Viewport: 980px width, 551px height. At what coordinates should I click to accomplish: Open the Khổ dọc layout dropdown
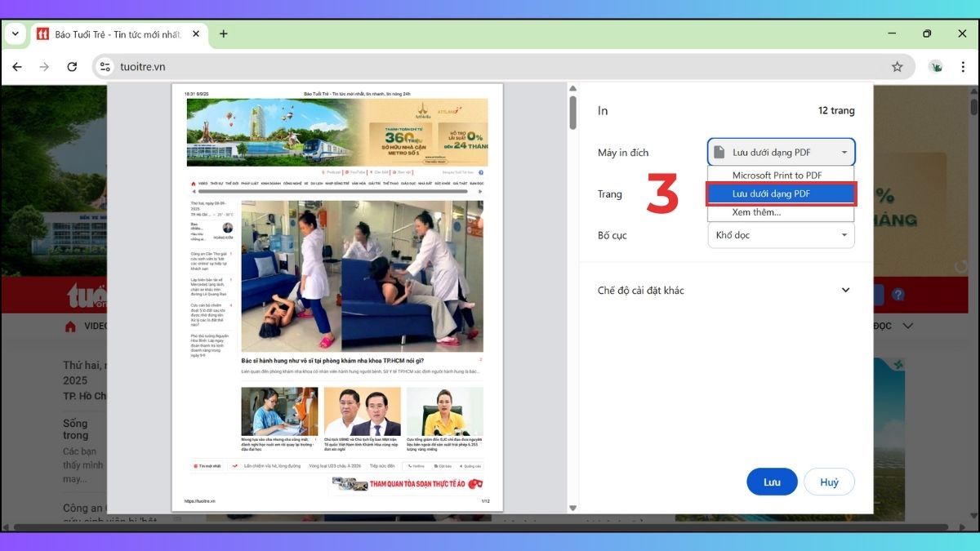tap(780, 235)
